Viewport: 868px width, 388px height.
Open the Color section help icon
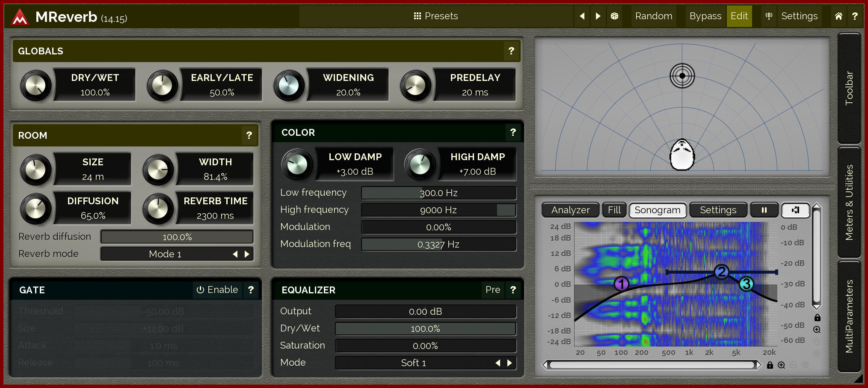pyautogui.click(x=513, y=132)
